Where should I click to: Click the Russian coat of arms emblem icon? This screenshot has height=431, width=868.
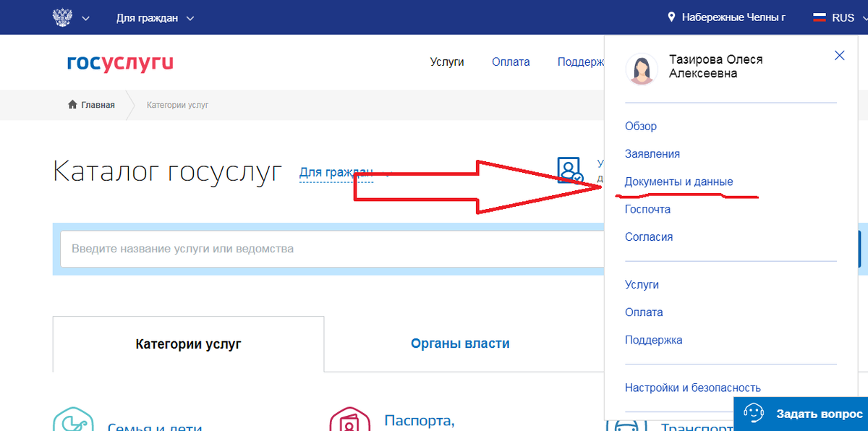64,17
